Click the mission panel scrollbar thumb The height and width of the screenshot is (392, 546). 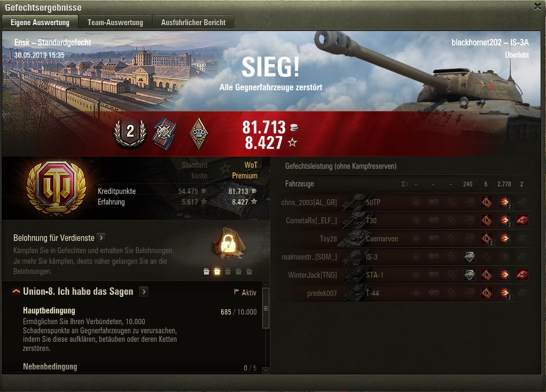(x=266, y=308)
